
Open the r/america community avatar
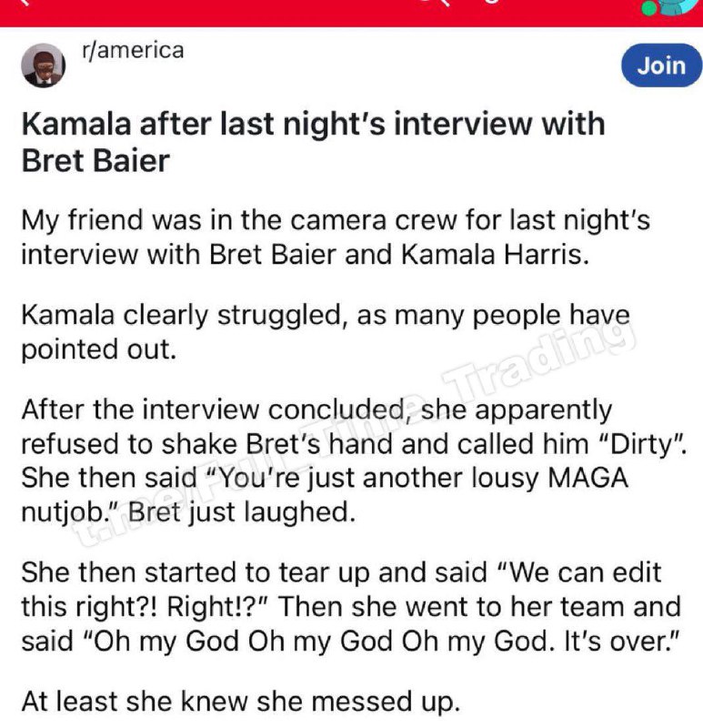click(x=43, y=66)
